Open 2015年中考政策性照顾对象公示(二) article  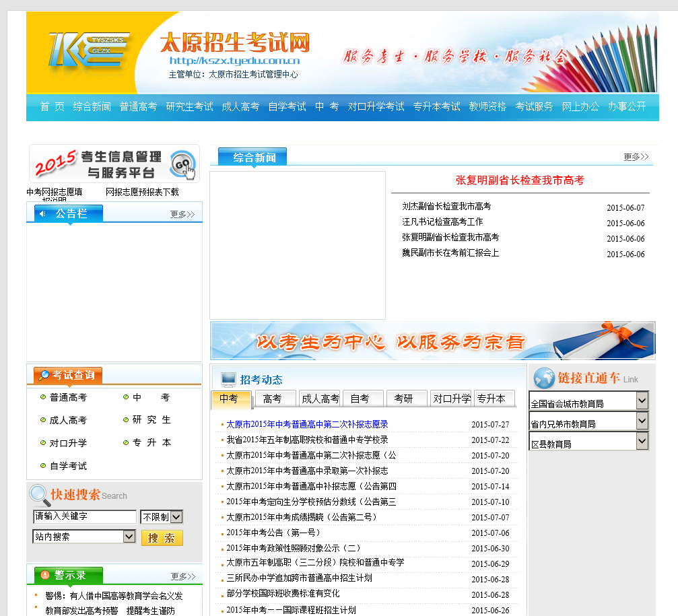pyautogui.click(x=293, y=548)
